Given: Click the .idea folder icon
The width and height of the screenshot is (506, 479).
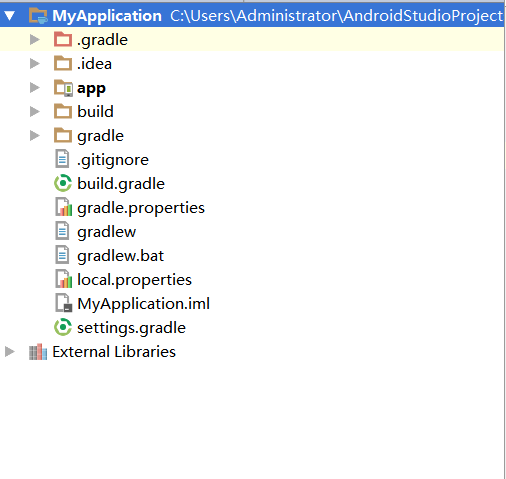Looking at the screenshot, I should coord(63,63).
